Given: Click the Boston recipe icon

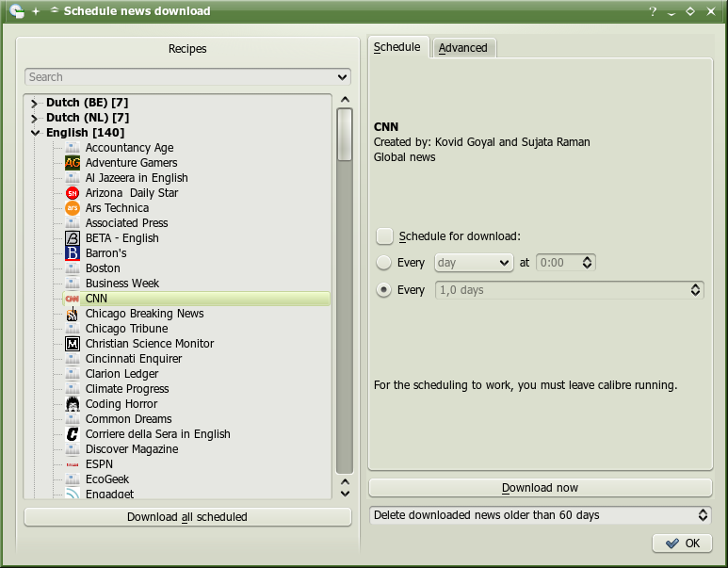Looking at the screenshot, I should tap(73, 268).
